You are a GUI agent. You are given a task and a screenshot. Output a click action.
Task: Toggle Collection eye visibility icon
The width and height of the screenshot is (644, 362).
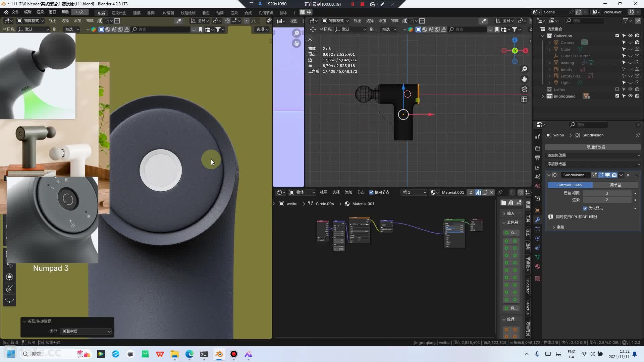[630, 36]
